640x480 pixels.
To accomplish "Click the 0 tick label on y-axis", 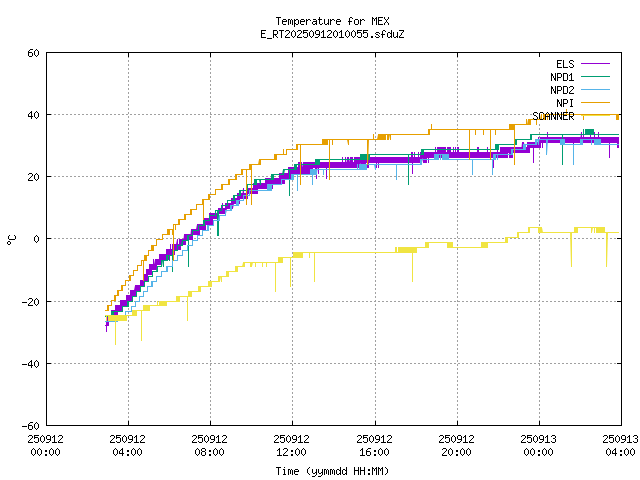I will [x=36, y=239].
